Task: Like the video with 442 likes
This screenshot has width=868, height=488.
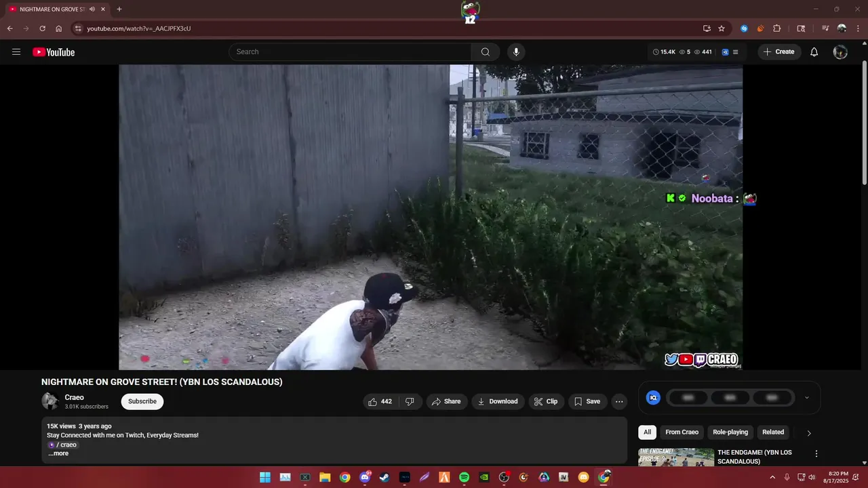Action: (x=380, y=401)
